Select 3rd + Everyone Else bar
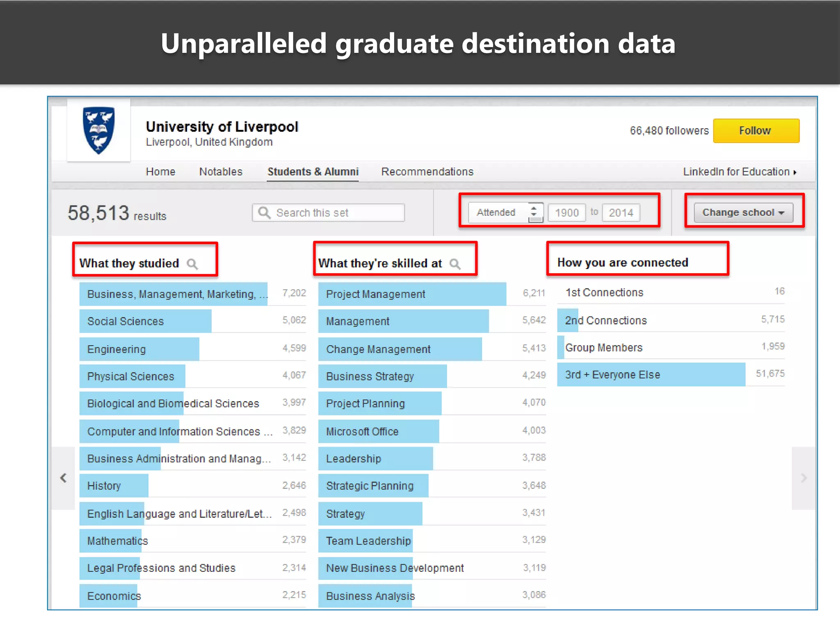Screen dimensions: 840x630 click(671, 374)
